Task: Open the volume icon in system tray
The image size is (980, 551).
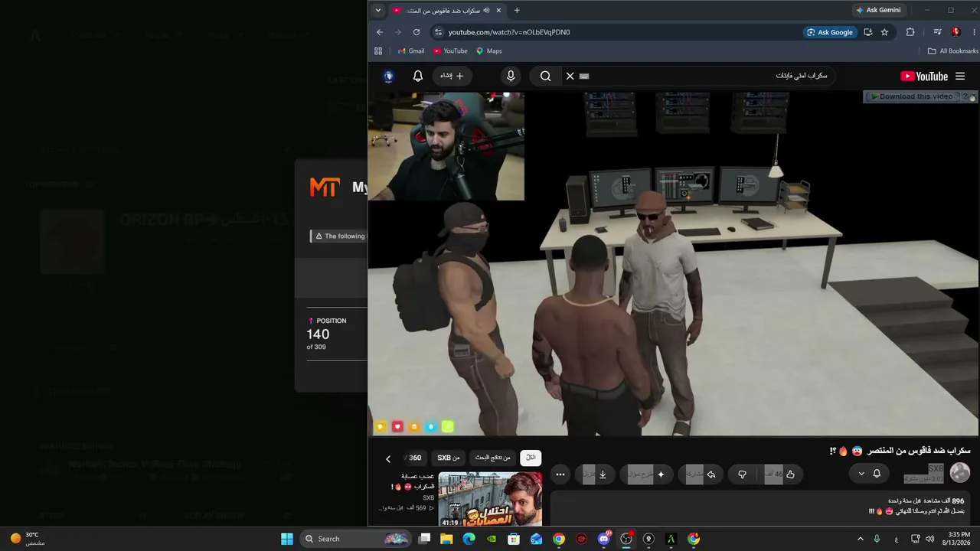Action: coord(929,539)
